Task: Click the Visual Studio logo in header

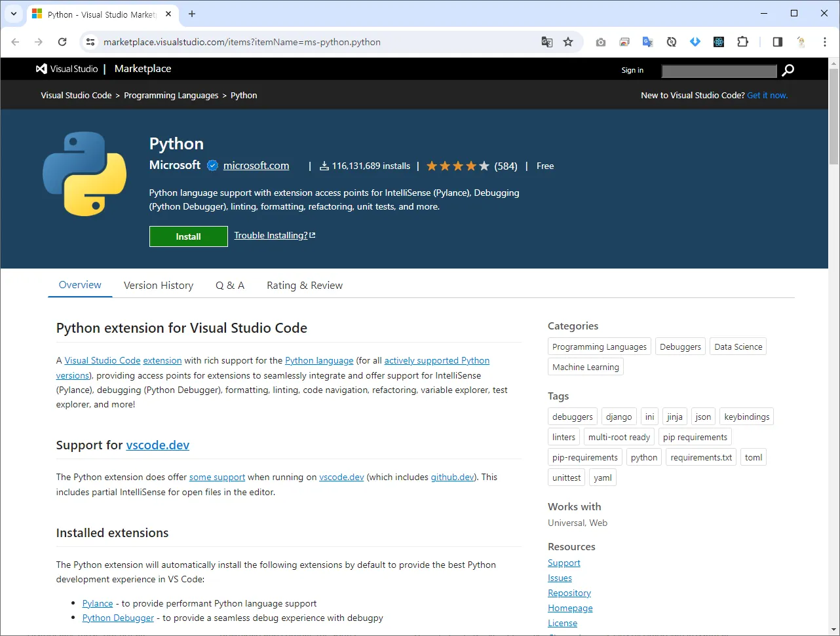Action: [67, 69]
